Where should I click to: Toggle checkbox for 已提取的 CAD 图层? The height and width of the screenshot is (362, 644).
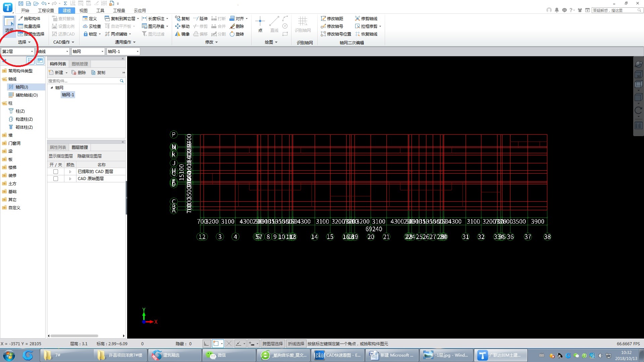click(x=56, y=172)
